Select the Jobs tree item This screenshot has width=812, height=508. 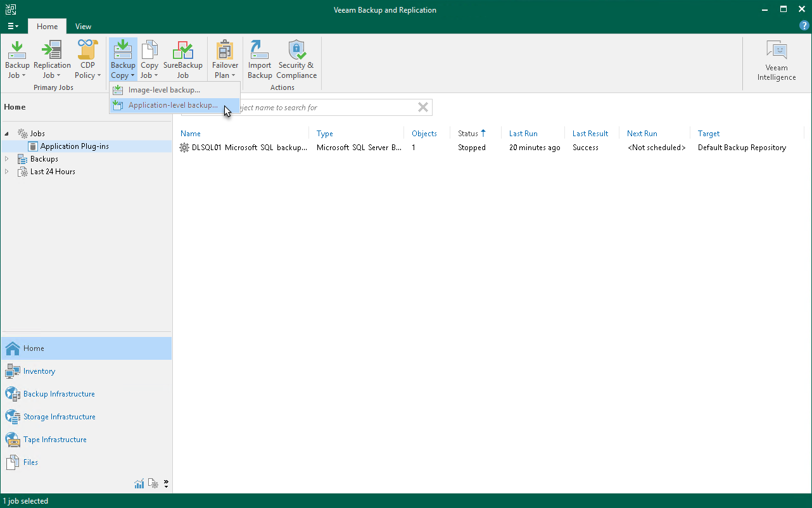pos(37,134)
